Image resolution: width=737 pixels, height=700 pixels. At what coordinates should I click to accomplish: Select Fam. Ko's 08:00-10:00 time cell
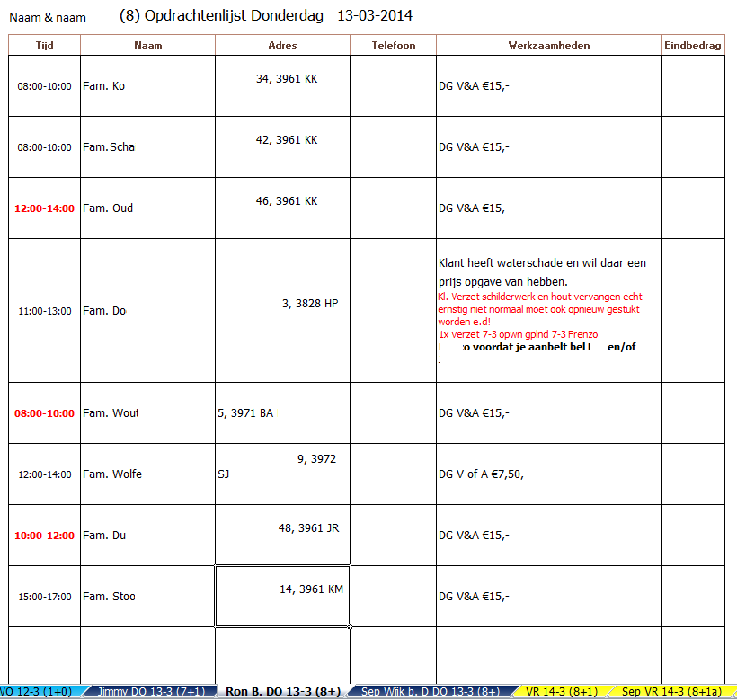coord(44,86)
